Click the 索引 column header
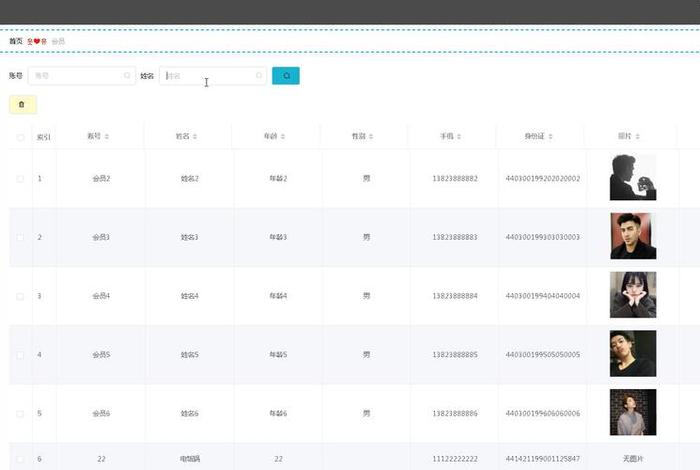700x470 pixels. 44,137
